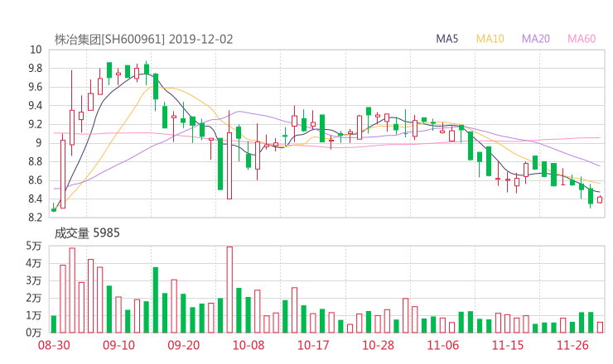Click the price axis value 10
This screenshot has height=364, width=613.
point(36,50)
